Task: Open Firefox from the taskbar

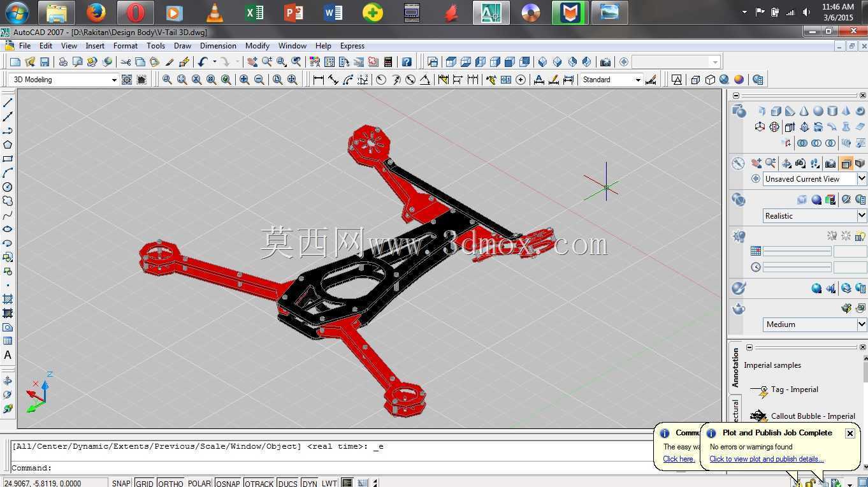Action: click(x=96, y=12)
